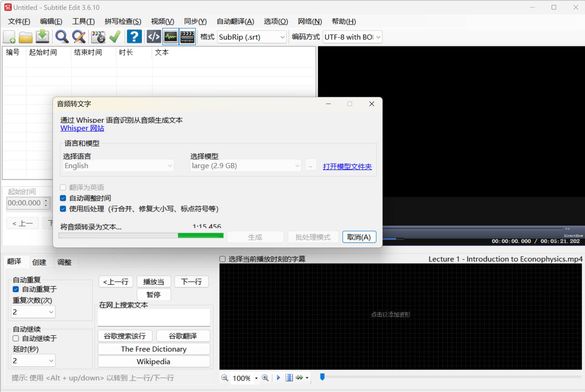Viewport: 585px width, 392px height.
Task: Open the Whisper 网站 link
Action: pyautogui.click(x=82, y=128)
